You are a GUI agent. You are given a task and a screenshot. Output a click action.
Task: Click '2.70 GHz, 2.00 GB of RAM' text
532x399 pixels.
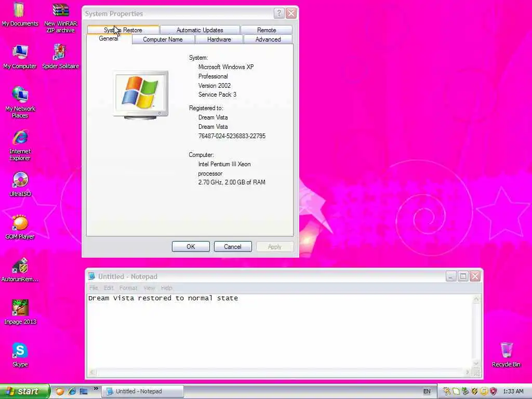[x=232, y=182]
